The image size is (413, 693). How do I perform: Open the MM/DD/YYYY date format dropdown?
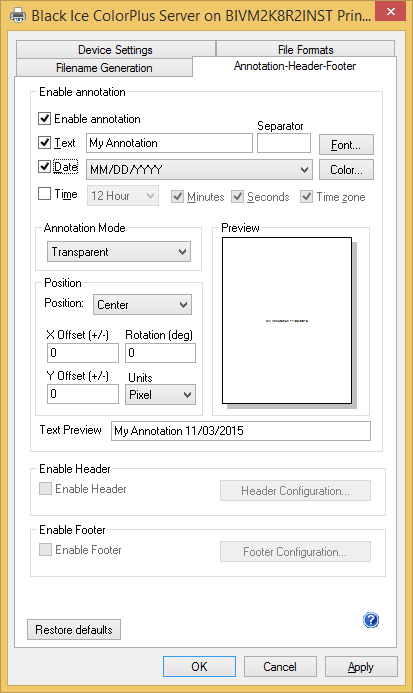click(199, 170)
